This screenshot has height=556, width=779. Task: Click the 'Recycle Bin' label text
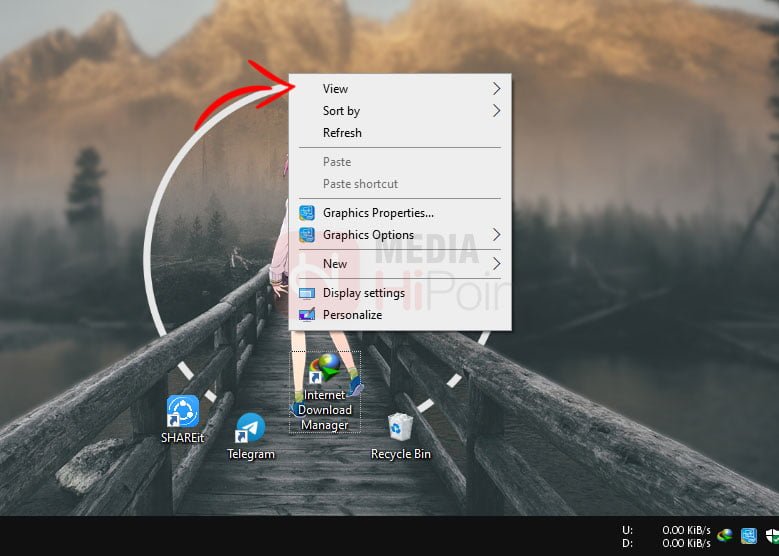(x=400, y=454)
